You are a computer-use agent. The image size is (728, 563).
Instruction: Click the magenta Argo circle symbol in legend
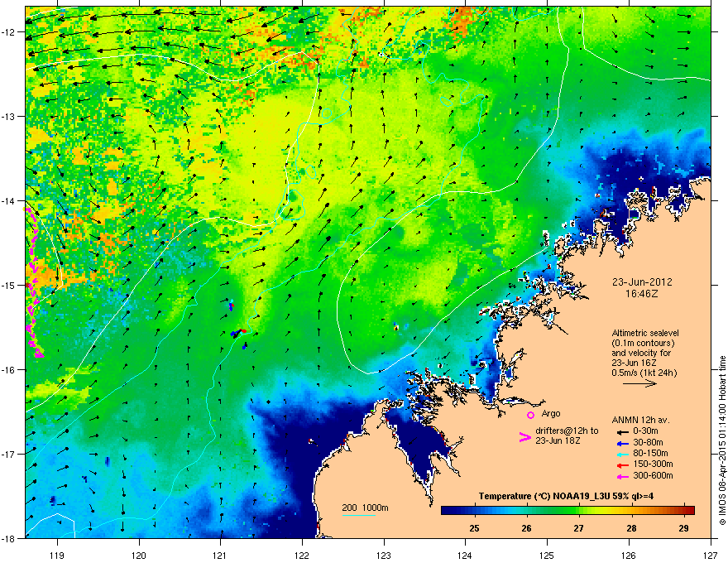(x=530, y=415)
